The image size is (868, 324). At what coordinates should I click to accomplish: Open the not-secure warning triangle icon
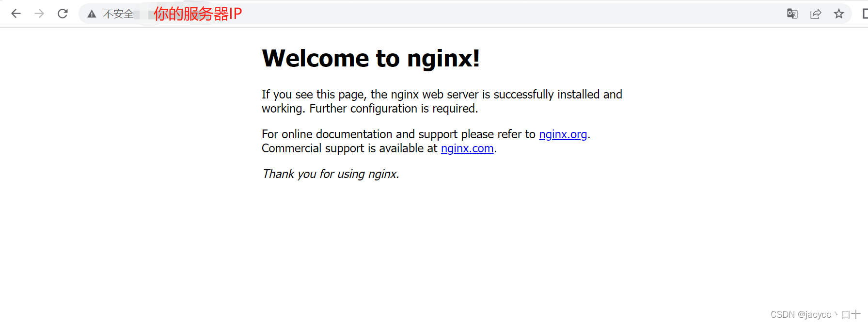pos(92,14)
